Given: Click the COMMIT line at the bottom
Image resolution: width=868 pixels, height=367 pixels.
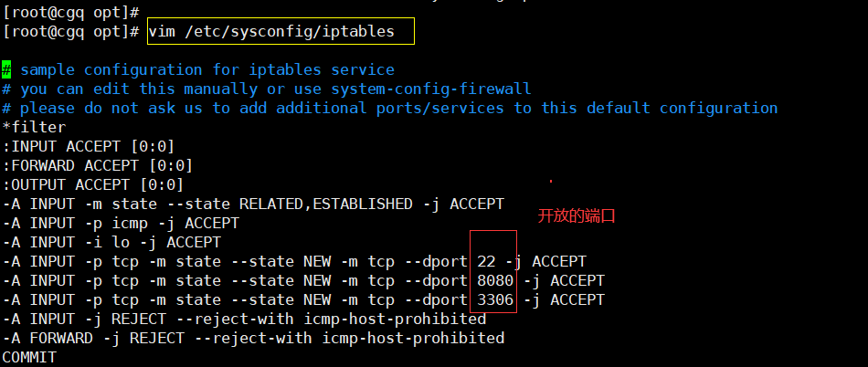Looking at the screenshot, I should click(x=29, y=357).
